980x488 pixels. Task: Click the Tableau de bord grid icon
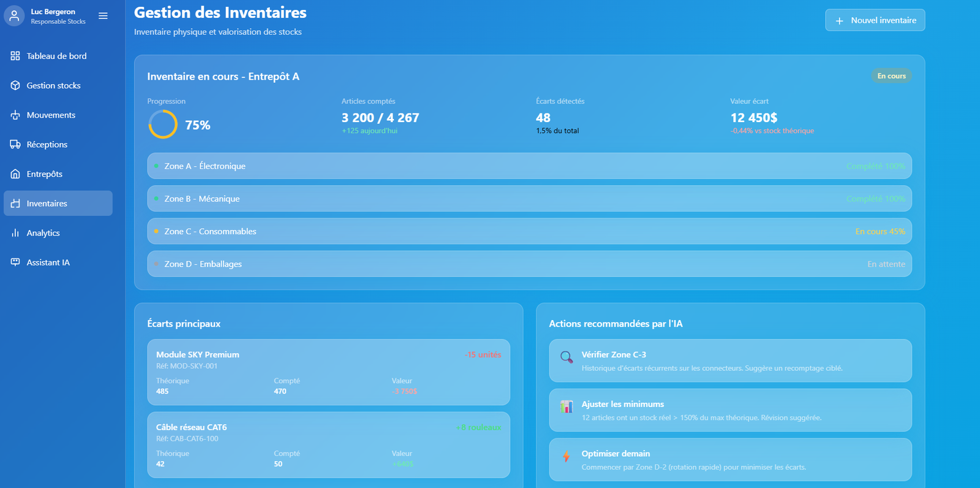tap(15, 56)
